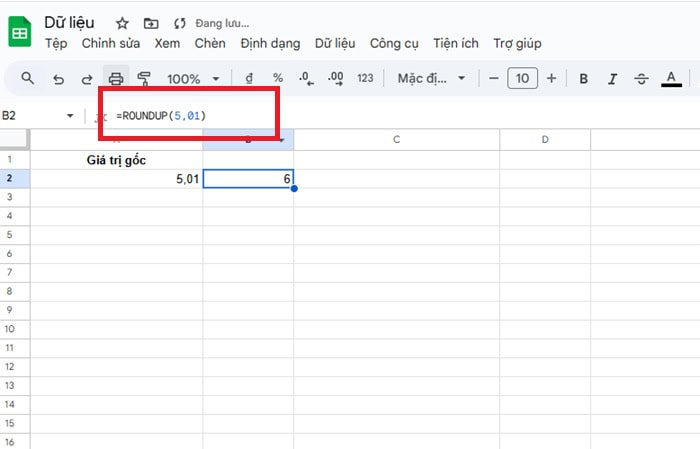Increase font size with plus
This screenshot has width=700, height=449.
(552, 79)
